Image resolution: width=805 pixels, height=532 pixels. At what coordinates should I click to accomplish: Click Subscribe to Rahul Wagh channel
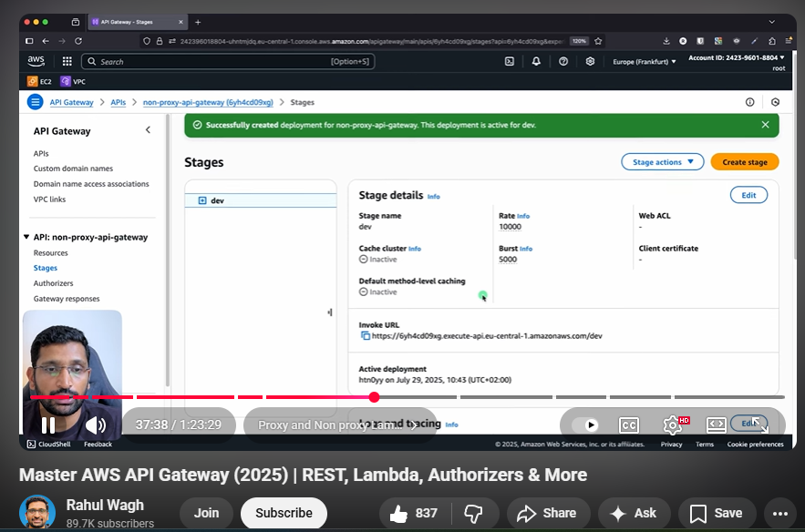click(284, 513)
